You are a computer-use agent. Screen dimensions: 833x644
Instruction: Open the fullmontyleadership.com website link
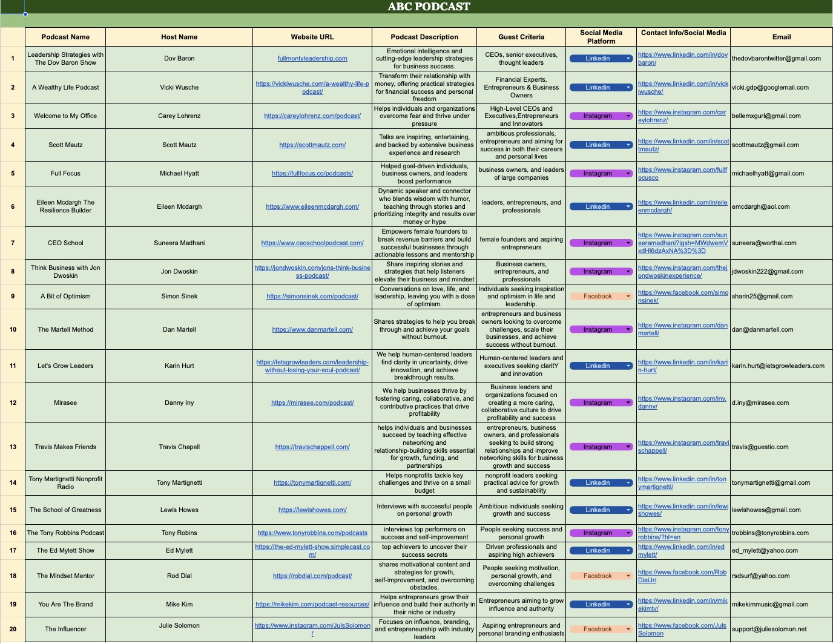pyautogui.click(x=312, y=59)
